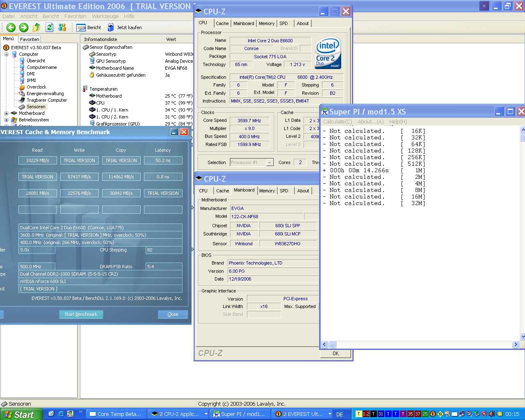Open the Datei menu
Image resolution: width=525 pixels, height=420 pixels.
(x=9, y=16)
